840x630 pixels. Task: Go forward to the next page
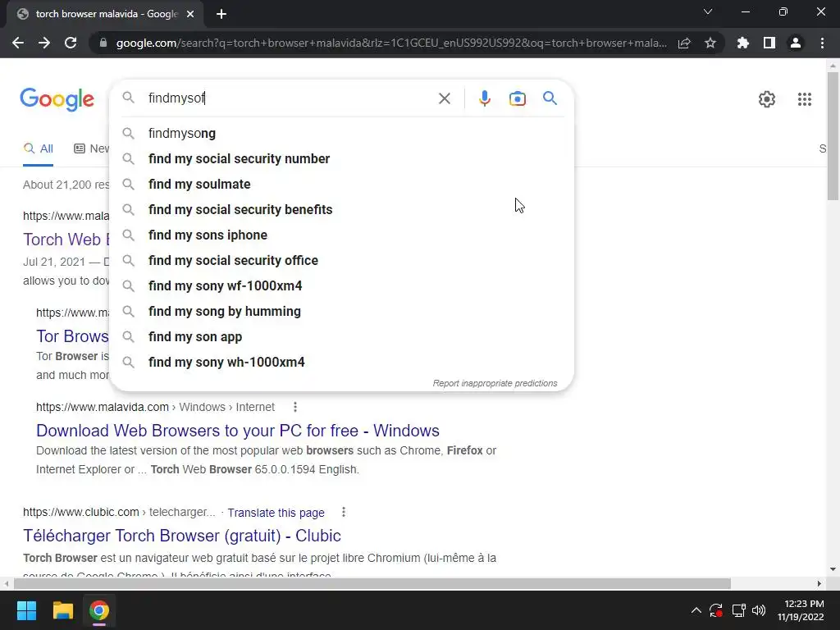pyautogui.click(x=44, y=43)
